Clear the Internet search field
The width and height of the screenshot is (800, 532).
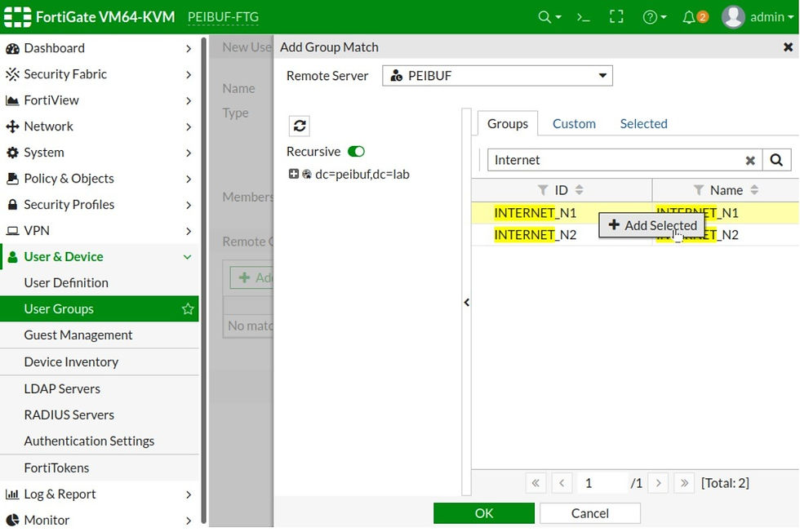pyautogui.click(x=750, y=160)
